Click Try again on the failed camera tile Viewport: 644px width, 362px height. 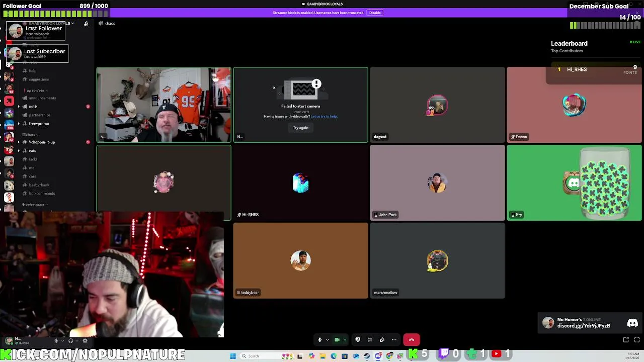pyautogui.click(x=300, y=128)
